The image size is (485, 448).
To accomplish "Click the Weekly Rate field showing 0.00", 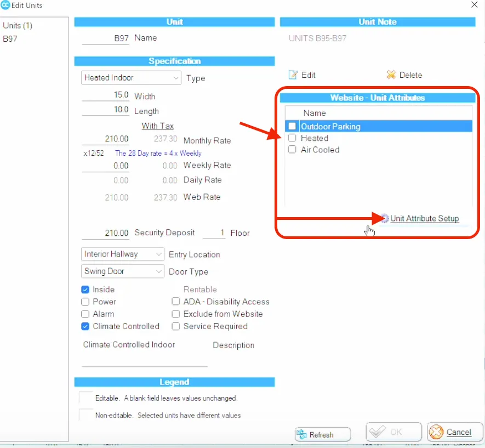I will (x=105, y=166).
